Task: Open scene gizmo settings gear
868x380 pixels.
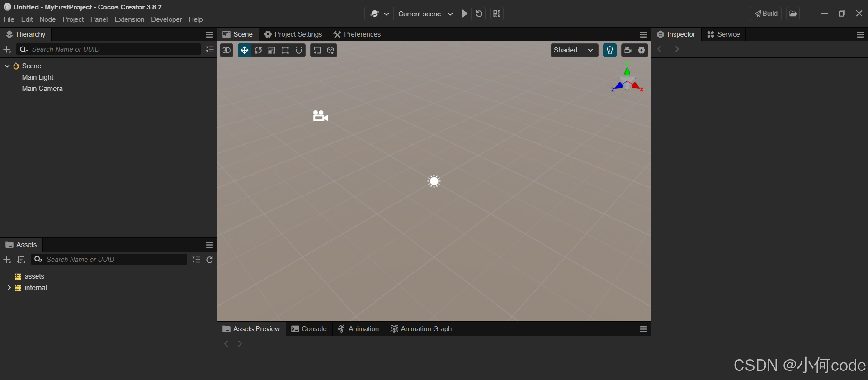Action: pos(642,50)
